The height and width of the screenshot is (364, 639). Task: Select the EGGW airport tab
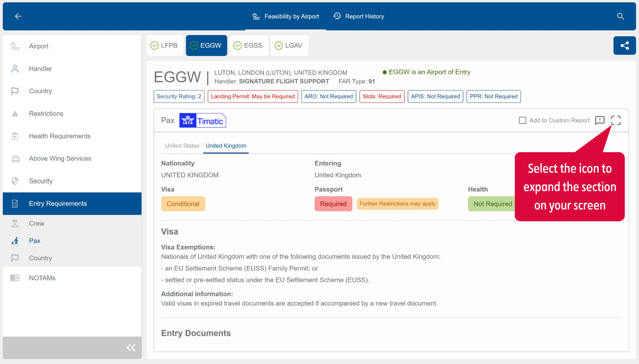206,45
